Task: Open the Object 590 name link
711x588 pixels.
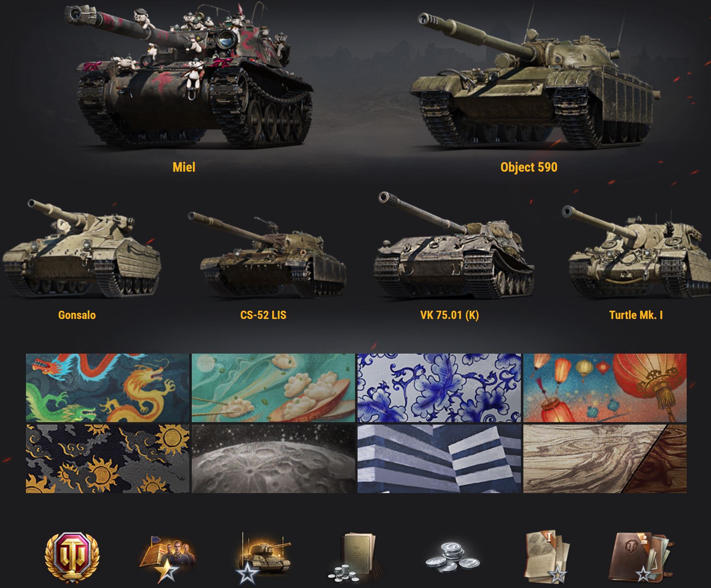Action: click(529, 167)
